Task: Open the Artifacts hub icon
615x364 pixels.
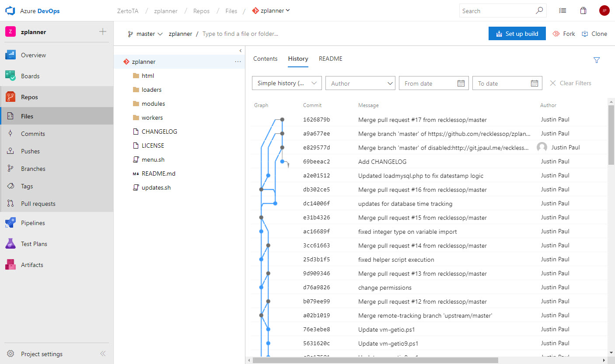Action: pyautogui.click(x=10, y=265)
